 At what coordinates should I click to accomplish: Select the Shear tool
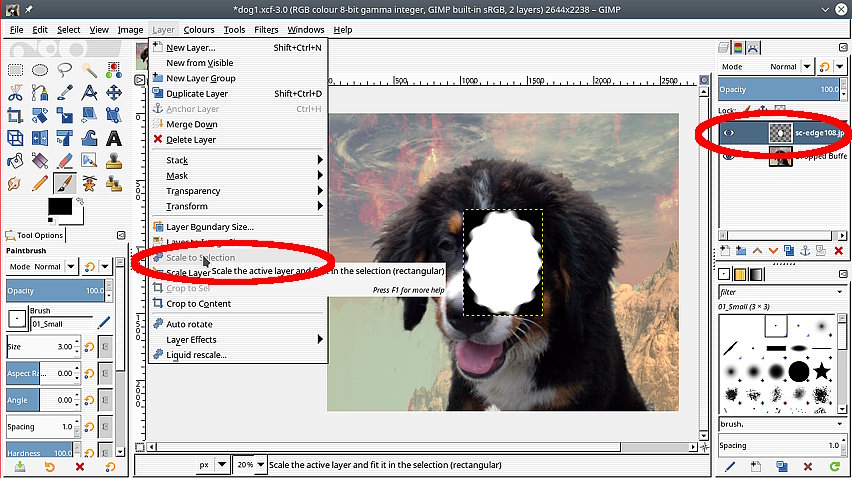click(89, 116)
